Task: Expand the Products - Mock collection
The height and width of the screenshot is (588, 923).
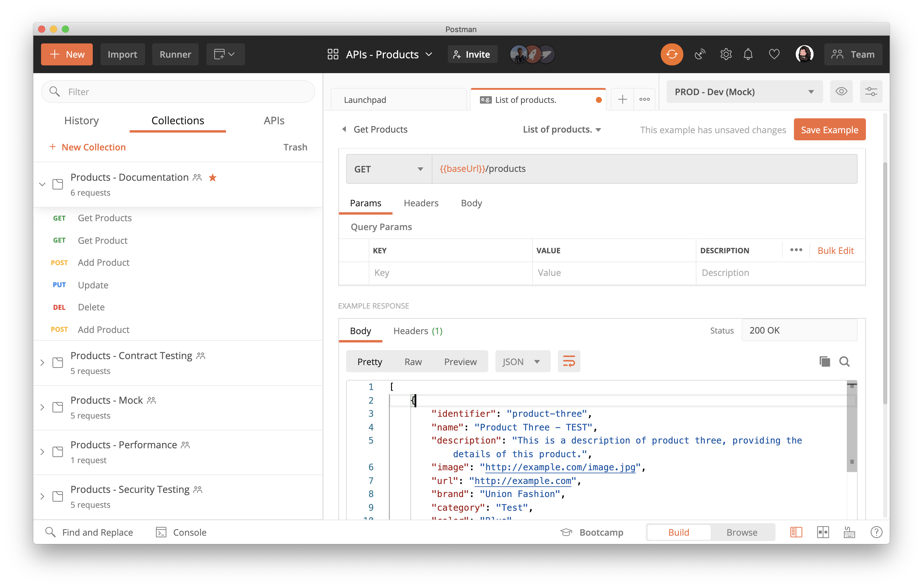Action: (42, 407)
